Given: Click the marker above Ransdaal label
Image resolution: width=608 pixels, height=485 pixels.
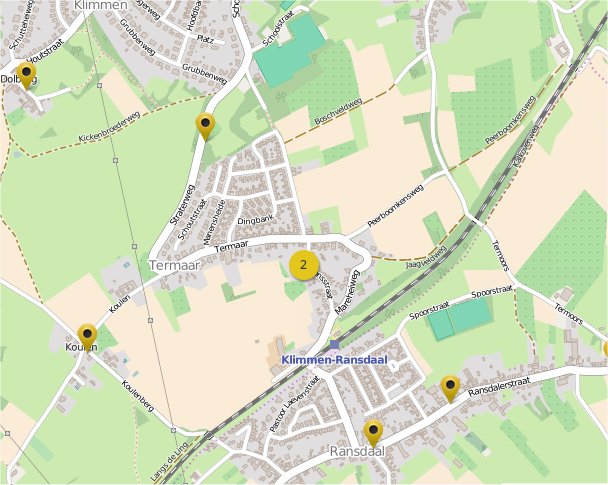Looking at the screenshot, I should [x=373, y=433].
